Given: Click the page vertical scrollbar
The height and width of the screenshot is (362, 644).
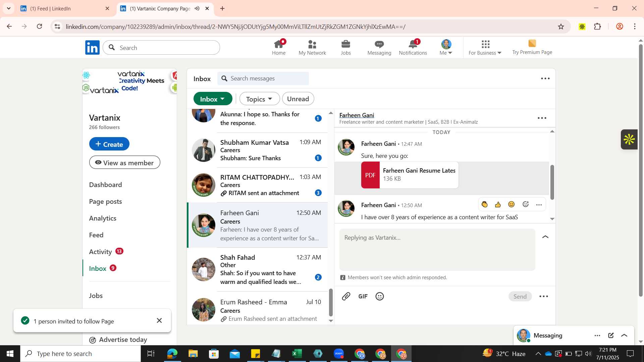Looking at the screenshot, I should tap(641, 171).
